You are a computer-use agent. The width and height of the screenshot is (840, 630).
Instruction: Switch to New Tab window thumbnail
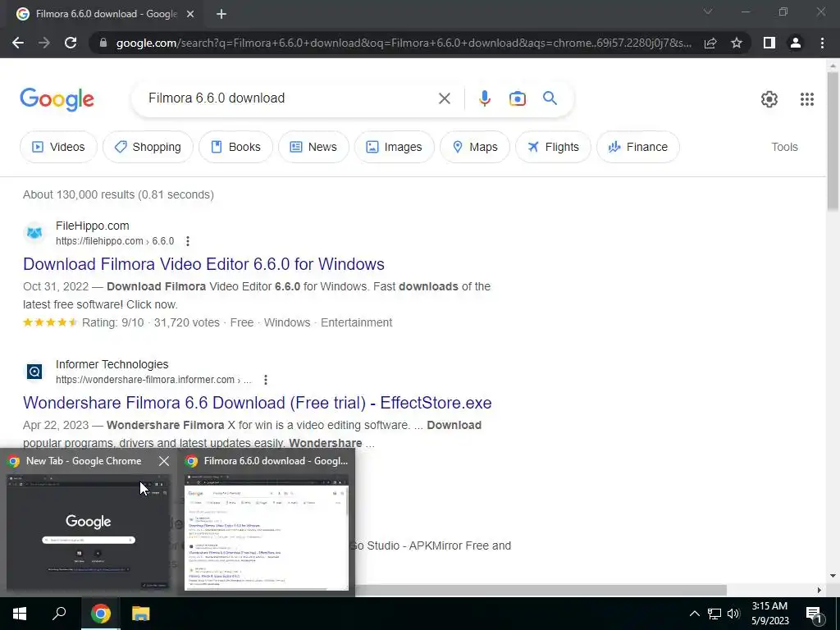click(x=88, y=532)
